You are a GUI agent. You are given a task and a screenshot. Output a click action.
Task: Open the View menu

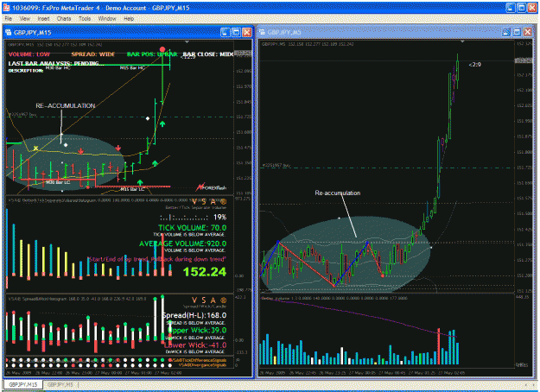pos(24,19)
